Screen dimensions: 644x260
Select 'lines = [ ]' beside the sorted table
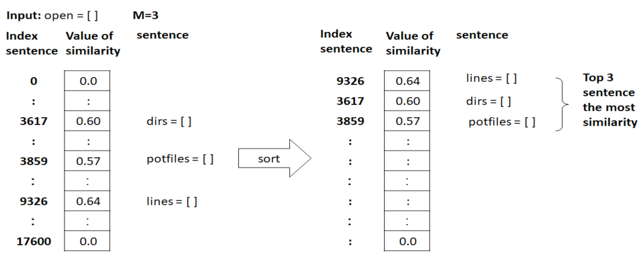[491, 78]
